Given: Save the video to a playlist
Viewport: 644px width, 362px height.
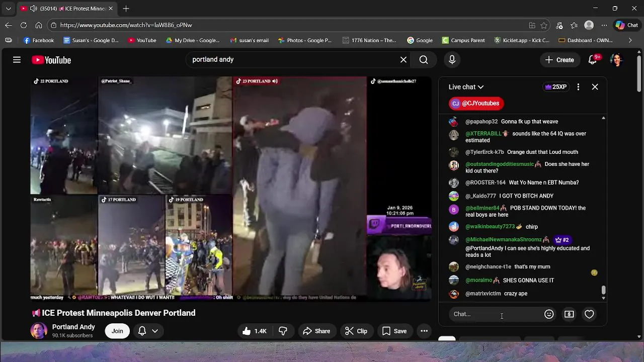Looking at the screenshot, I should 394,331.
